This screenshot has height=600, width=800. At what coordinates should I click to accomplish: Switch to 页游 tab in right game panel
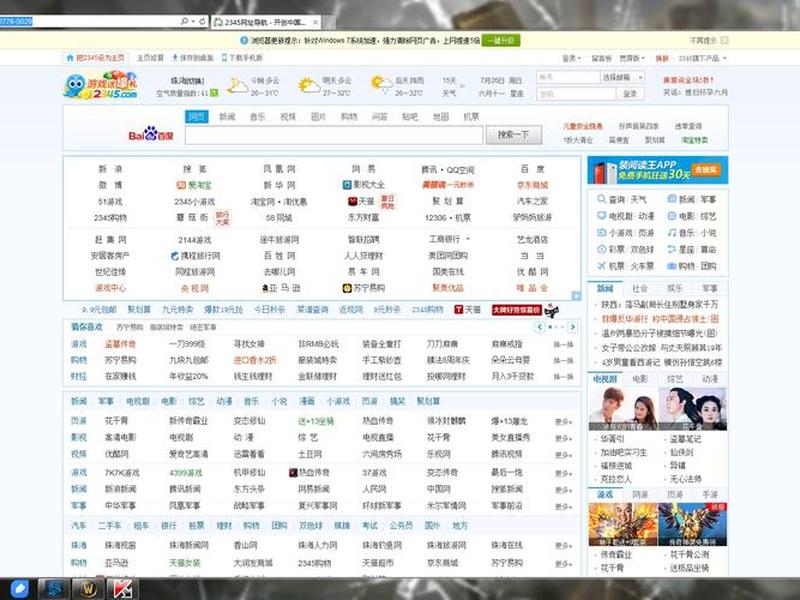click(675, 494)
